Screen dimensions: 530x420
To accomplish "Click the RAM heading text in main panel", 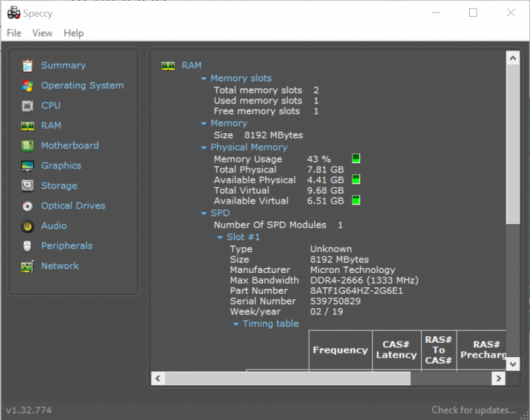I will [192, 65].
